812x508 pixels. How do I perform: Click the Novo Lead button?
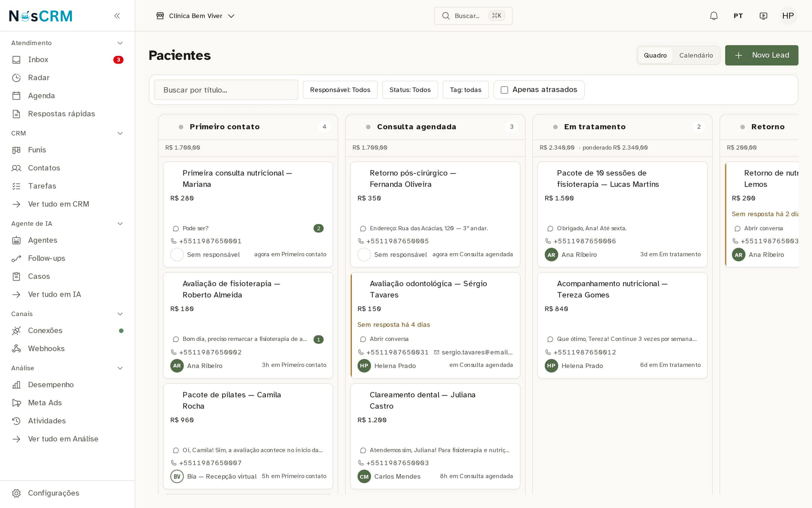tap(761, 55)
